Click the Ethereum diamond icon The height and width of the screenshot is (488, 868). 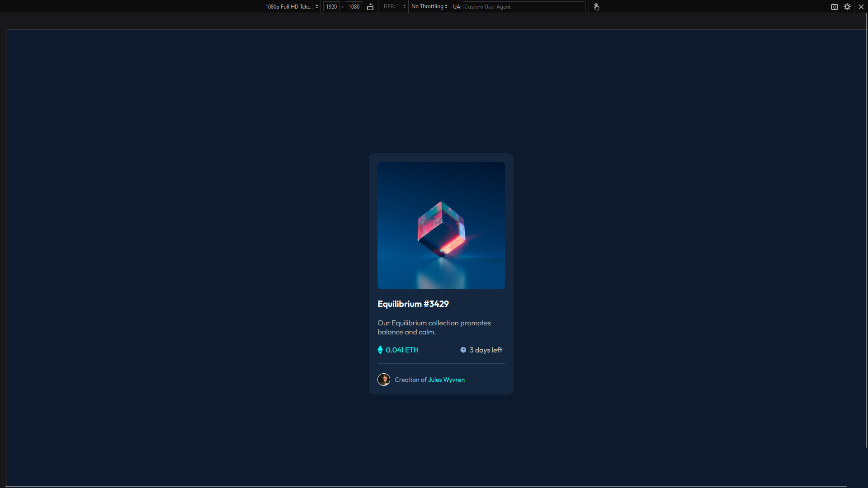point(380,350)
